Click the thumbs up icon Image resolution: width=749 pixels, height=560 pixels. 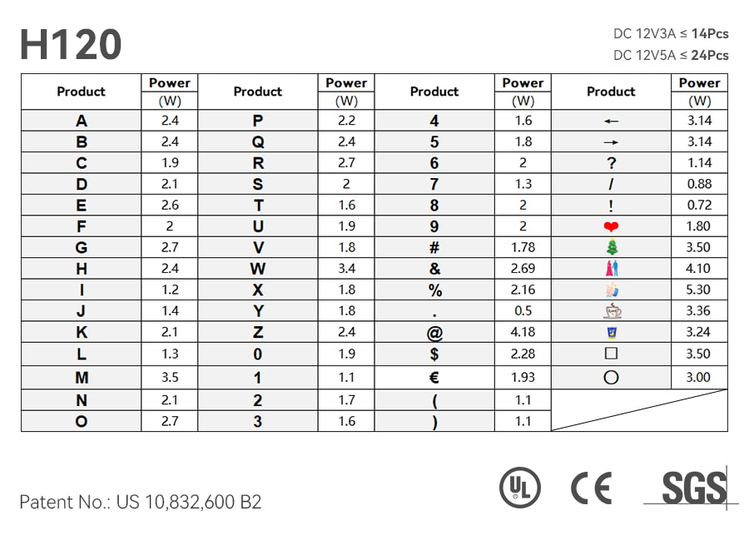click(611, 290)
